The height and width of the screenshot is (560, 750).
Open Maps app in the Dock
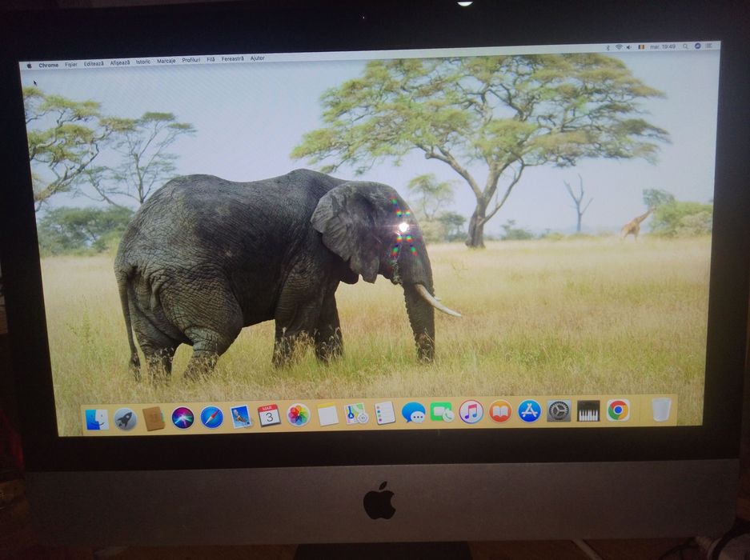[x=355, y=414]
